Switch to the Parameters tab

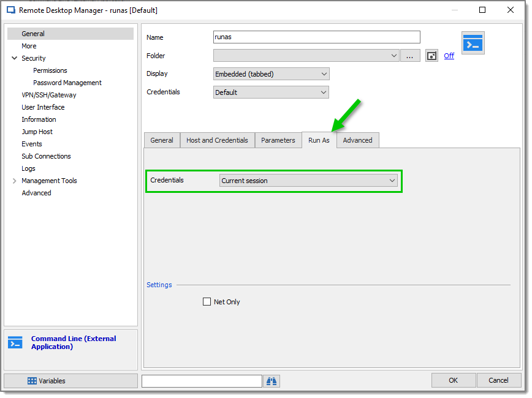pyautogui.click(x=278, y=140)
